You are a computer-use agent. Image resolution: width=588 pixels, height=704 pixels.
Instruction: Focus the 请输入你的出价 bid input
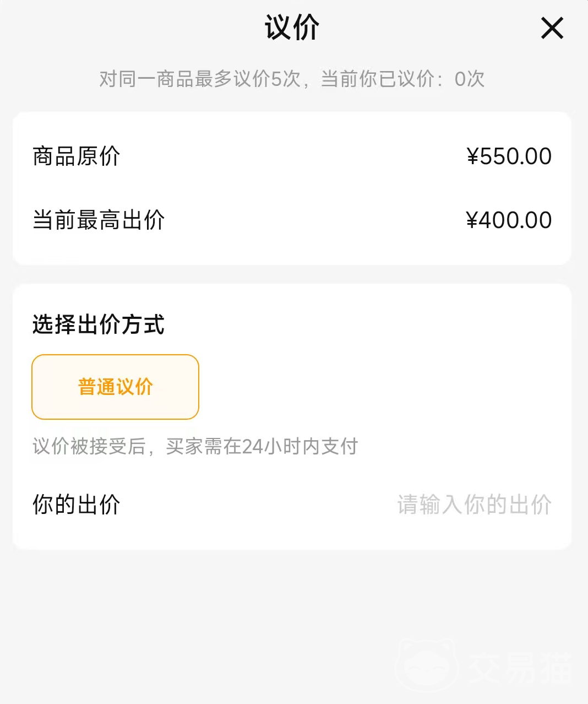474,505
